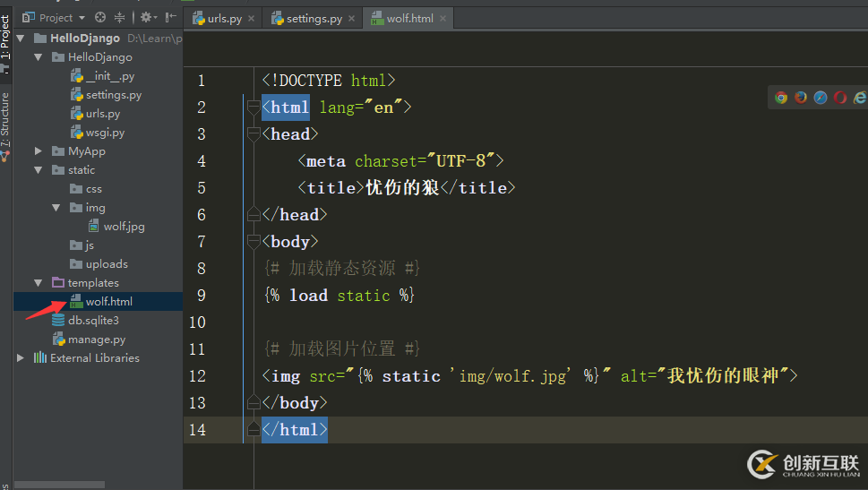Fold the head tag on line 3
The width and height of the screenshot is (868, 490).
click(254, 134)
